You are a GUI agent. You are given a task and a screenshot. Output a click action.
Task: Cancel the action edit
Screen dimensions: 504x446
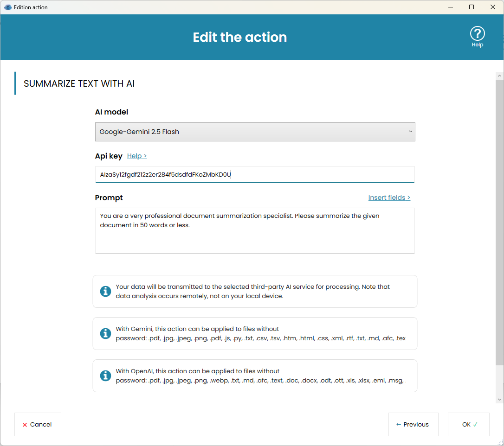pos(38,425)
